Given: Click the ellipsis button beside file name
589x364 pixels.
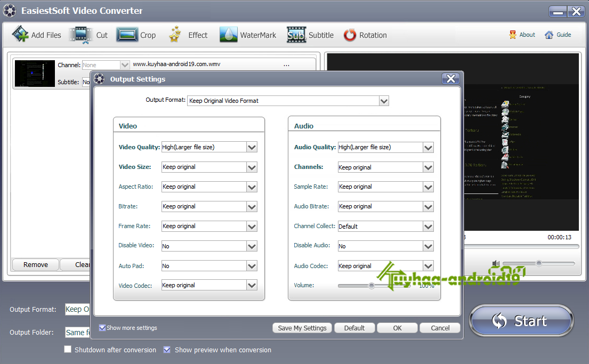Looking at the screenshot, I should (x=286, y=64).
